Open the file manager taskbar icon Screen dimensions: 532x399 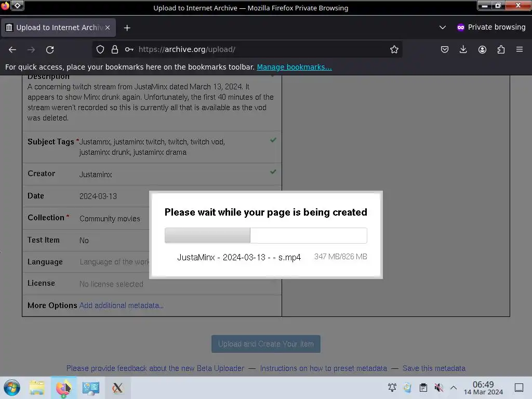37,388
